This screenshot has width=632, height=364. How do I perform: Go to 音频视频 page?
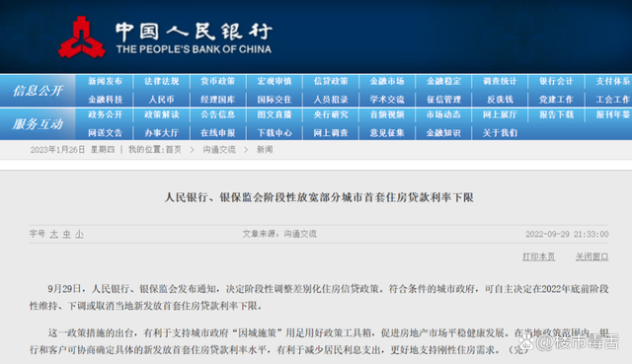pyautogui.click(x=387, y=114)
